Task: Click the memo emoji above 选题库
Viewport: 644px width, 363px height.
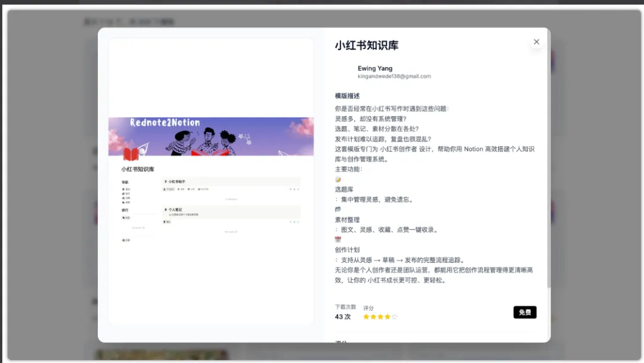Action: (338, 179)
